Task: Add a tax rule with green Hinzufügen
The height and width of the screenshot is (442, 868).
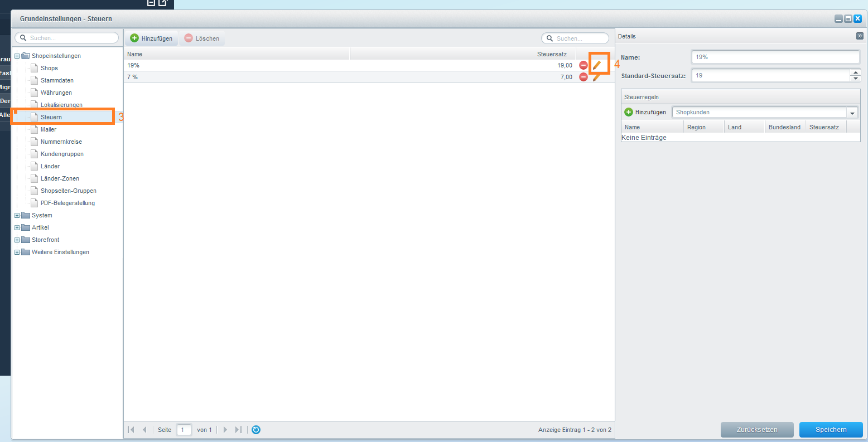Action: click(645, 112)
